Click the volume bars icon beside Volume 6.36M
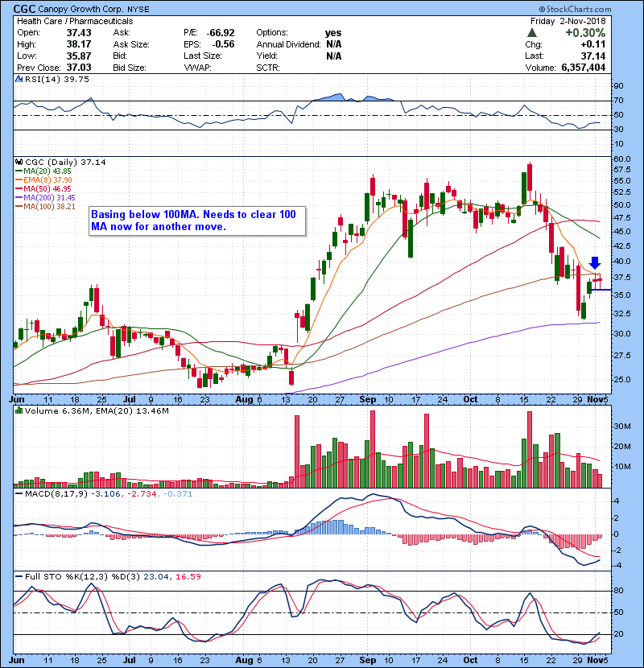 click(x=19, y=410)
